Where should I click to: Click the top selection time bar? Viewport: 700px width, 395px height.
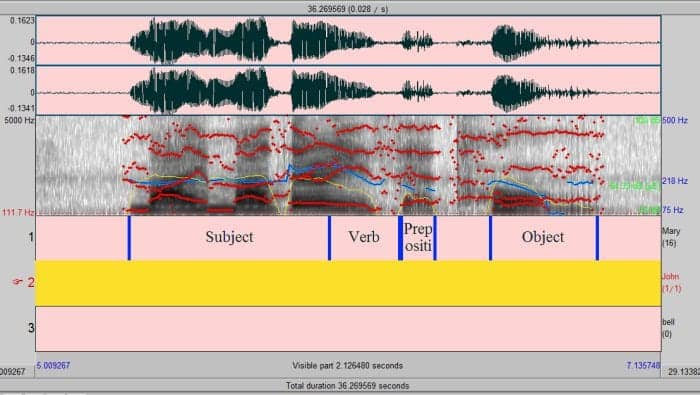click(x=348, y=8)
